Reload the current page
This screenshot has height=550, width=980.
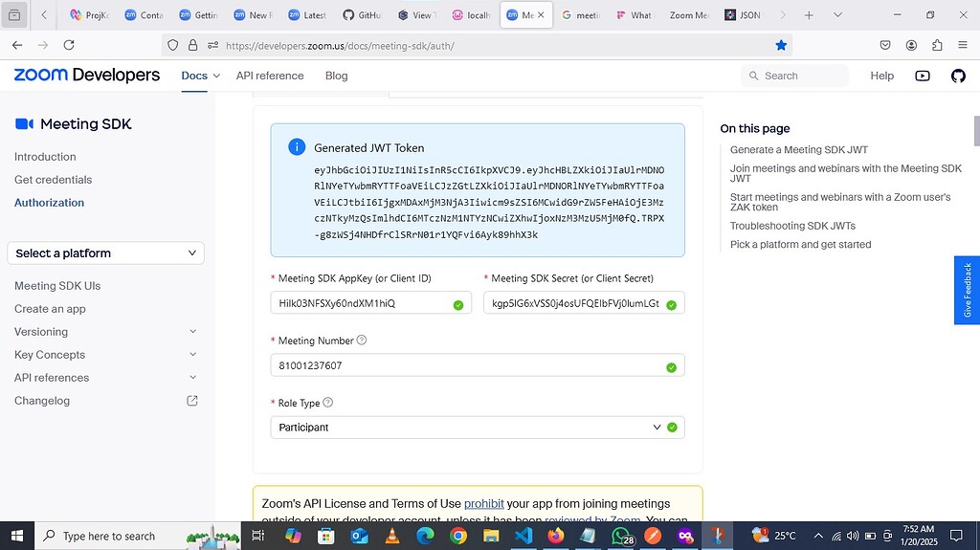tap(69, 45)
